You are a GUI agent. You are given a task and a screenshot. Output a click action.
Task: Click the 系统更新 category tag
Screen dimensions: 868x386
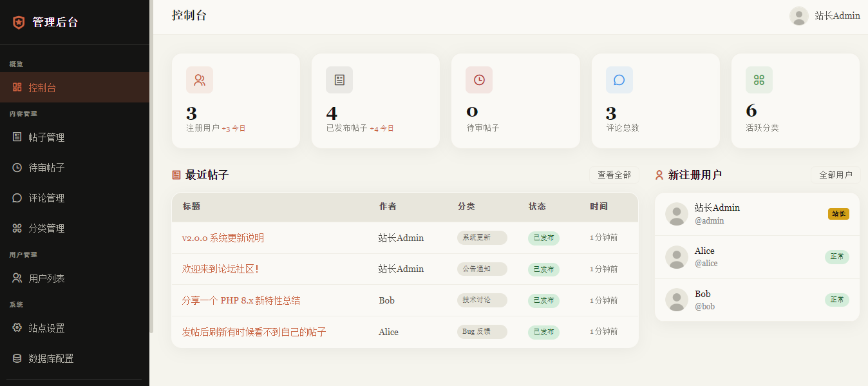coord(482,238)
